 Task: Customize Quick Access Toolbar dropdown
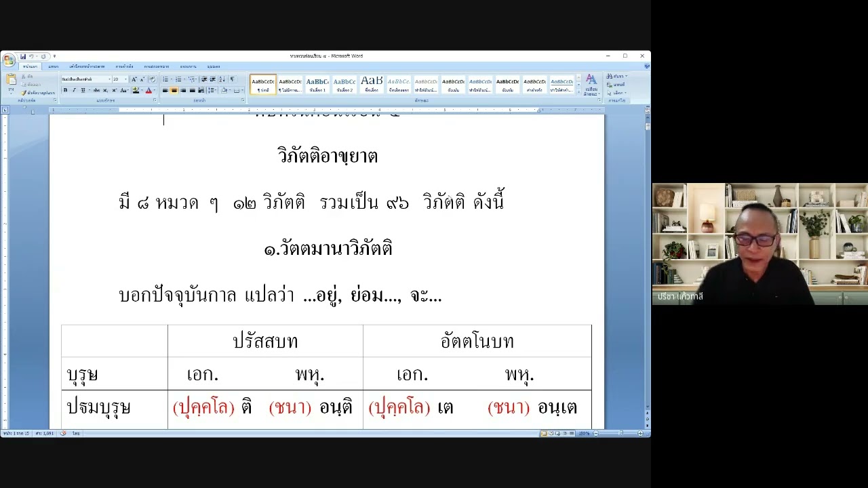point(54,56)
